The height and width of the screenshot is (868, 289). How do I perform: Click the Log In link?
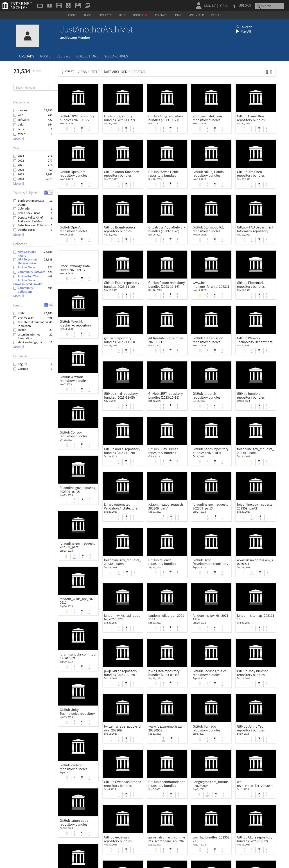[x=224, y=6]
